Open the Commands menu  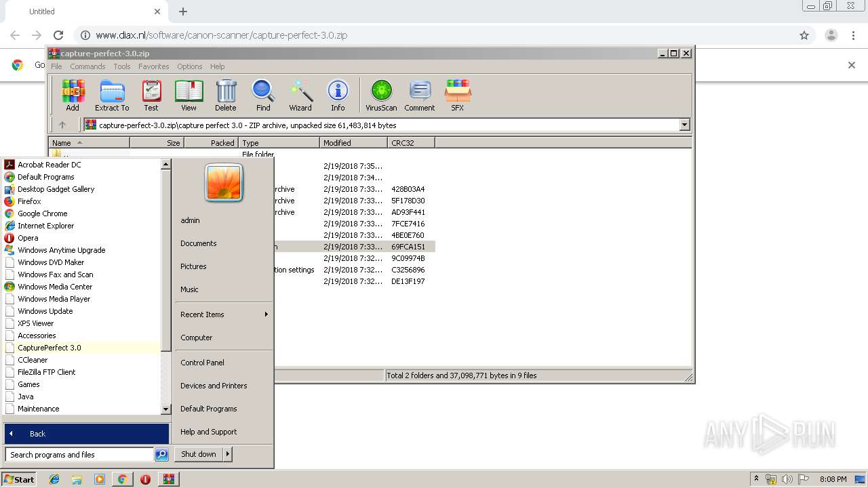pos(87,66)
